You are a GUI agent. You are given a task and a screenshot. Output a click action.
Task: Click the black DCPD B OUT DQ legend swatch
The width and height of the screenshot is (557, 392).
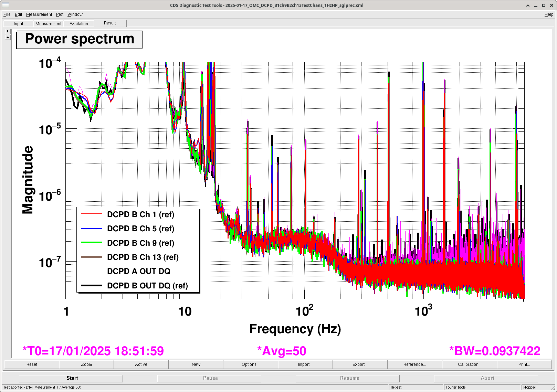(92, 286)
